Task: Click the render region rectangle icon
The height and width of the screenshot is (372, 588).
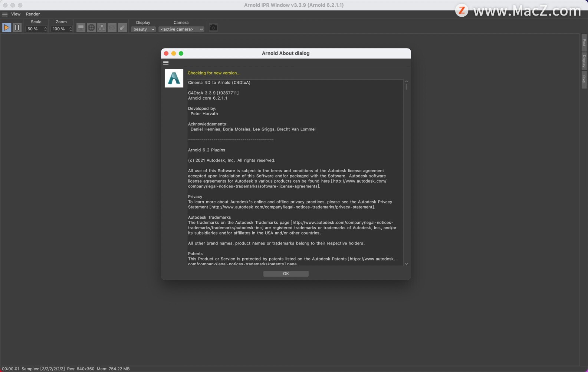Action: (112, 28)
